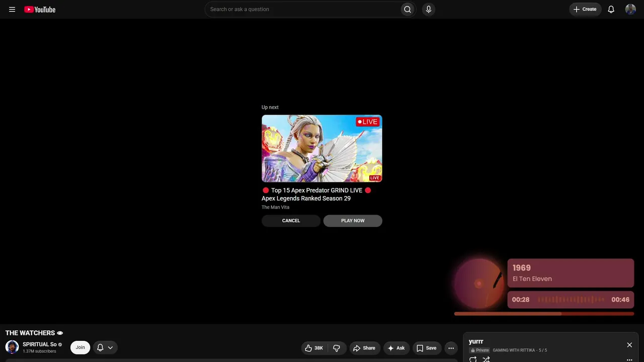
Task: Like the video with 38K likes
Action: click(314, 348)
